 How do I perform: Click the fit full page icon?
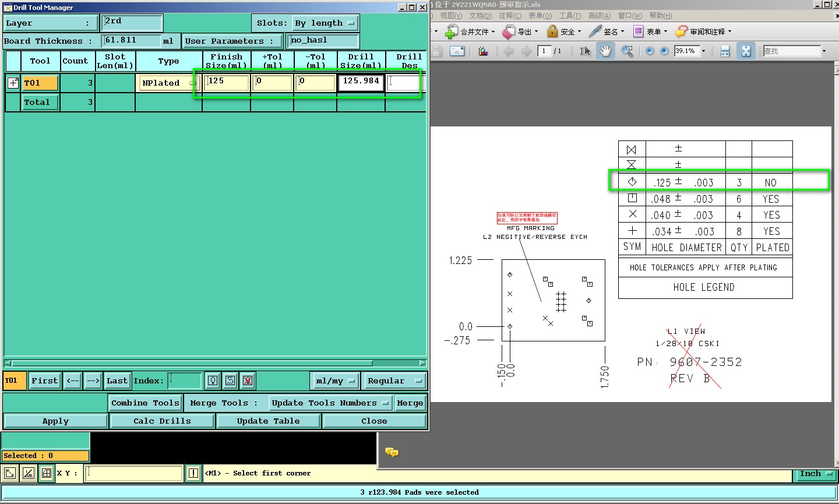(x=746, y=51)
